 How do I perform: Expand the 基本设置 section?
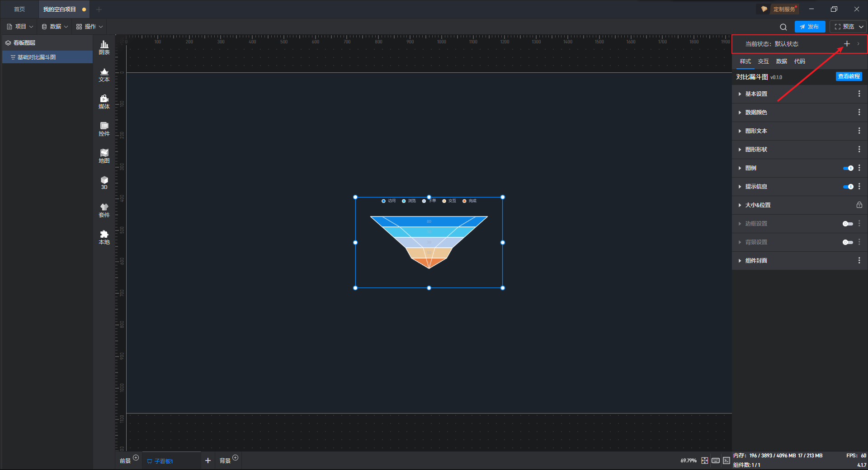tap(756, 94)
